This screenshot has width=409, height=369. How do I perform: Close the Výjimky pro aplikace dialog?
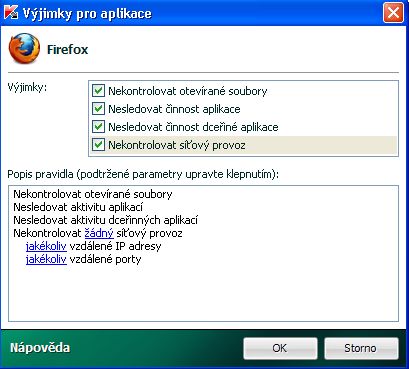pyautogui.click(x=393, y=13)
